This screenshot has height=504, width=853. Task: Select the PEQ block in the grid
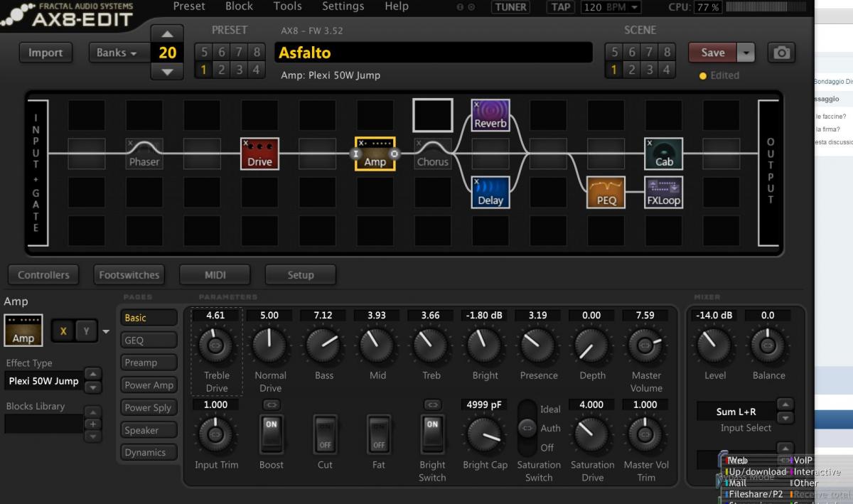point(606,193)
